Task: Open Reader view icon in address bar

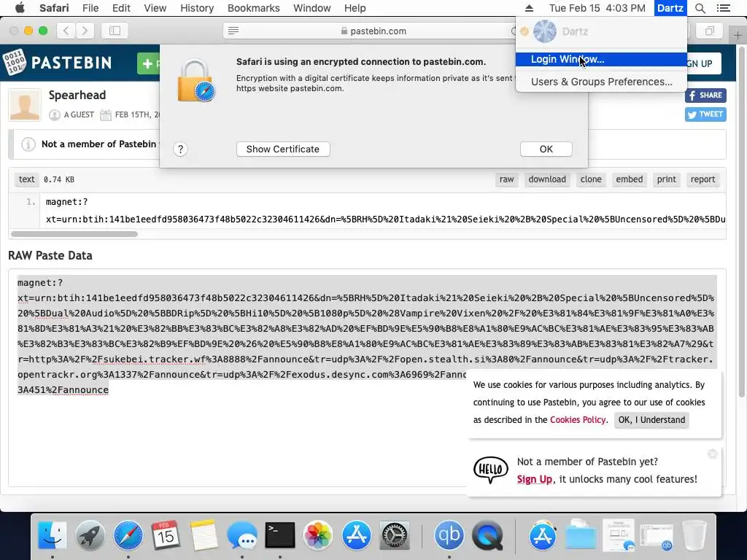Action: (x=233, y=31)
